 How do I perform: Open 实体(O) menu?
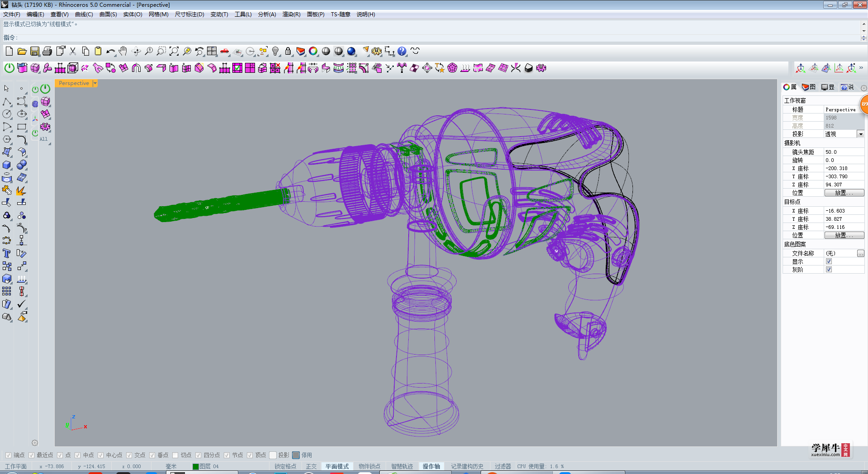[x=133, y=14]
